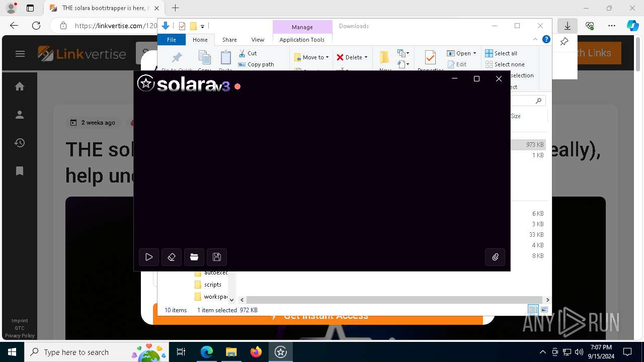Click Explorer quick access properties checkmark icon
This screenshot has height=362, width=644.
click(x=182, y=26)
